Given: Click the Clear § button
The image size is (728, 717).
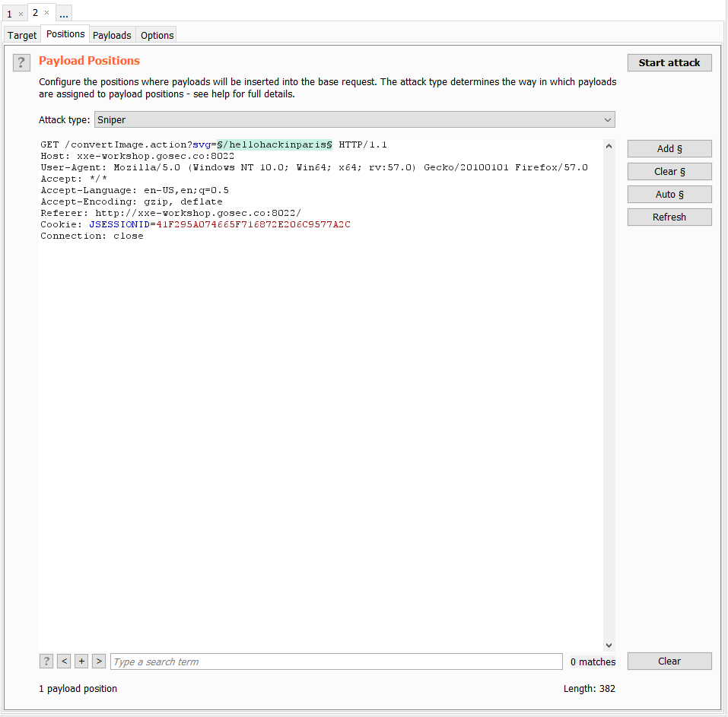Looking at the screenshot, I should 669,171.
